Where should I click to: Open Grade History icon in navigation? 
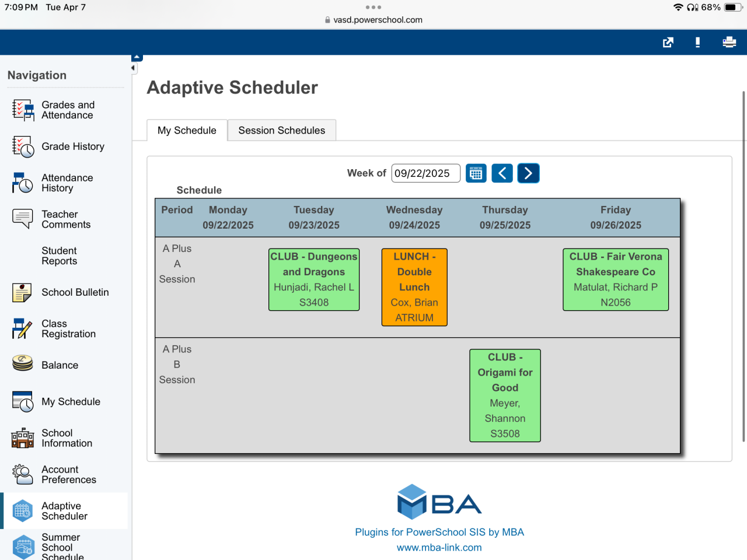(23, 146)
